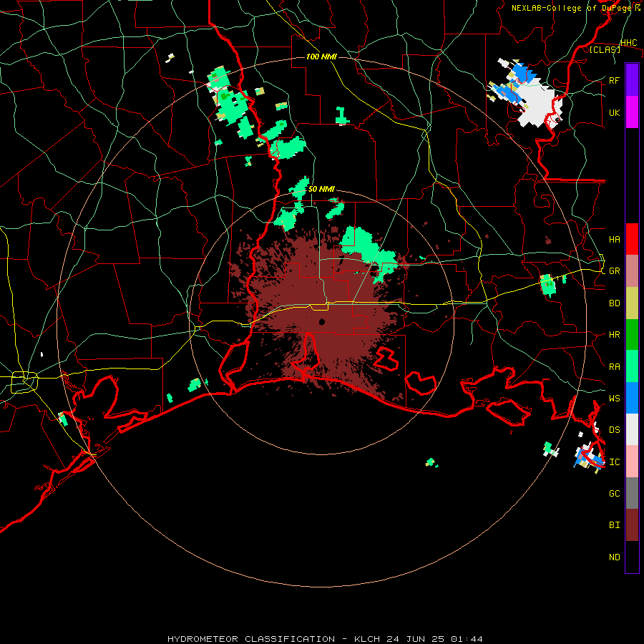The width and height of the screenshot is (644, 644).
Task: Click the ND legend label
Action: (614, 557)
